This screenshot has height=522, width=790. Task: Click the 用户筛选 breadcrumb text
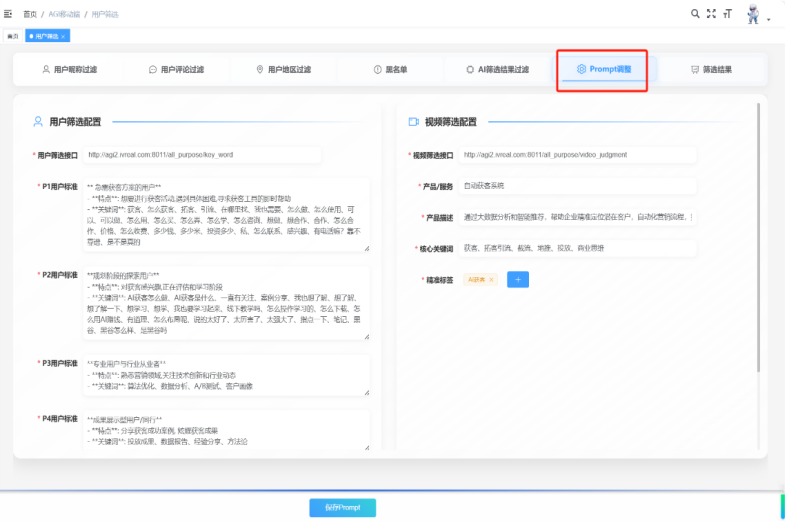click(x=105, y=14)
